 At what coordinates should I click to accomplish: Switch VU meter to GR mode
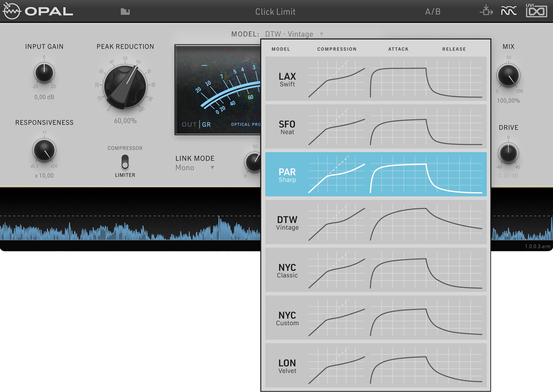pos(206,124)
